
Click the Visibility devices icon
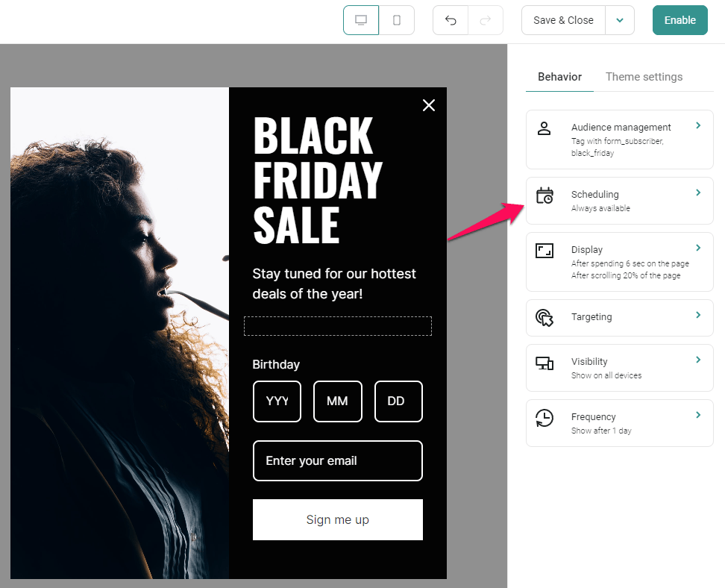tap(544, 363)
